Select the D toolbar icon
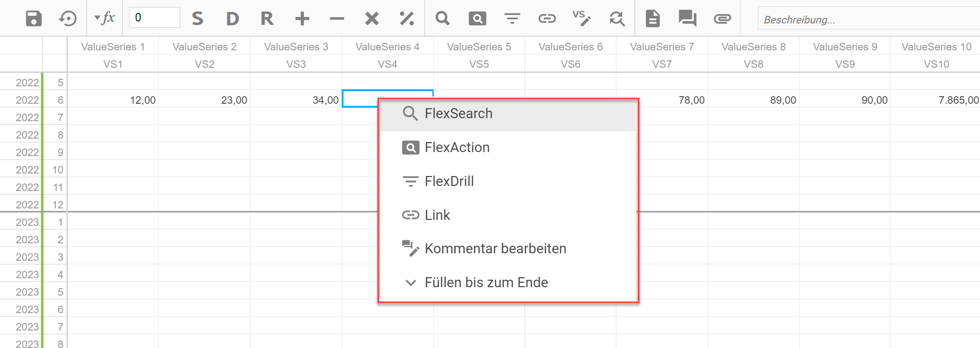The width and height of the screenshot is (980, 348). coord(232,18)
